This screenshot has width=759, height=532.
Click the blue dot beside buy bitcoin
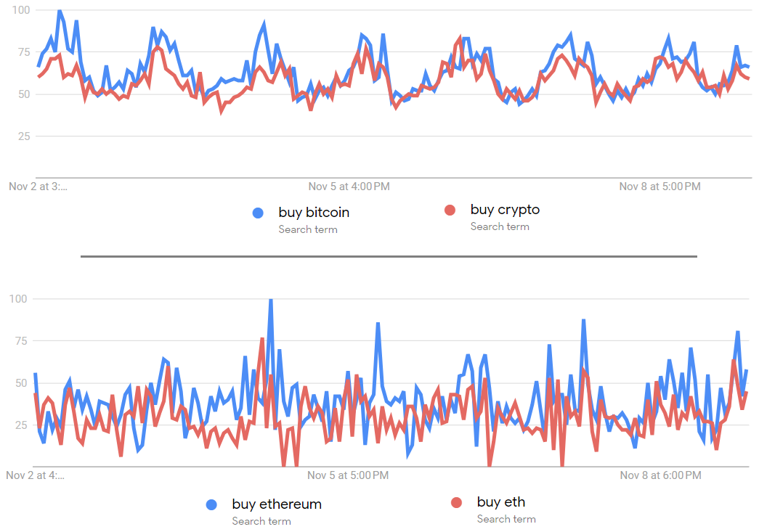258,213
